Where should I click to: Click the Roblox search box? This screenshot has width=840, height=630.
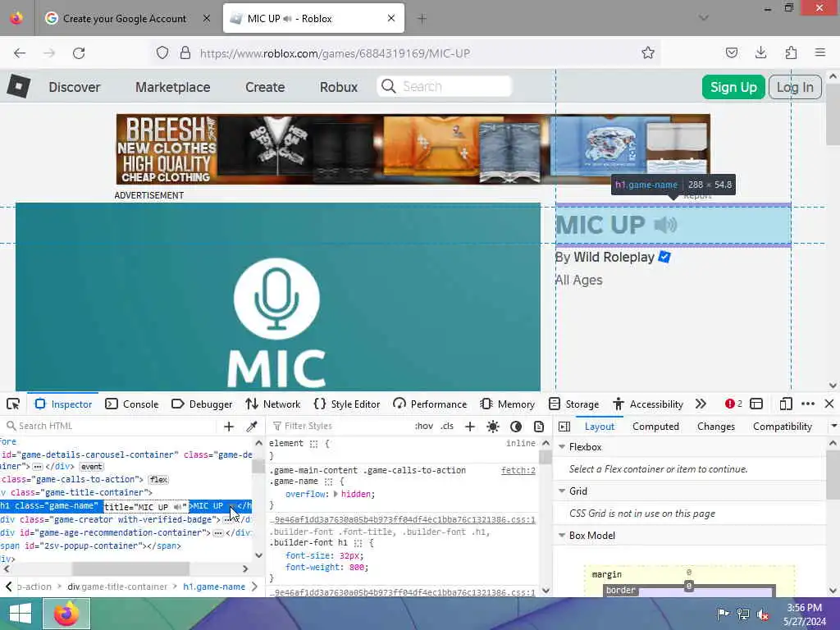[x=444, y=86]
